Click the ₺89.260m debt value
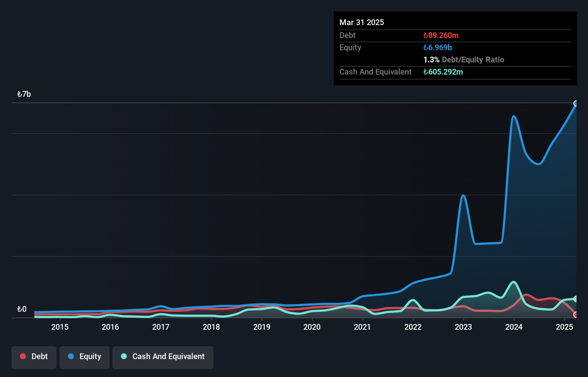 point(441,35)
